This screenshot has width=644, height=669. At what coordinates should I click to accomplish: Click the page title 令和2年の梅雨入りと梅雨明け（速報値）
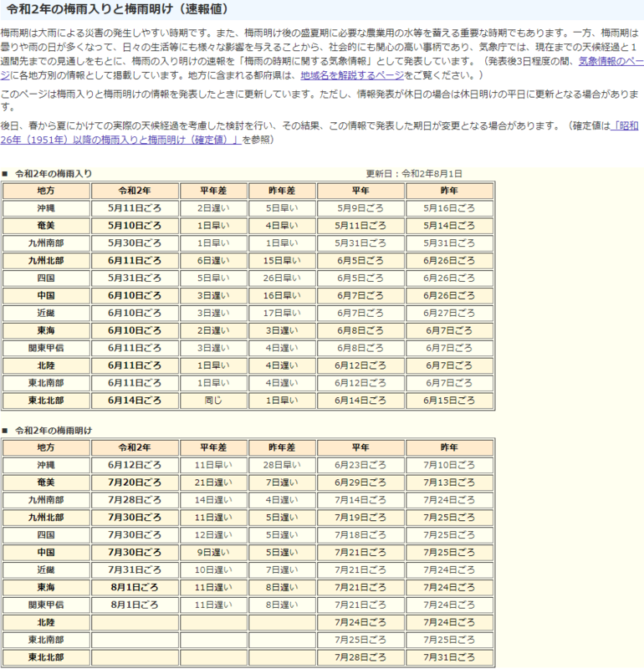tap(117, 9)
